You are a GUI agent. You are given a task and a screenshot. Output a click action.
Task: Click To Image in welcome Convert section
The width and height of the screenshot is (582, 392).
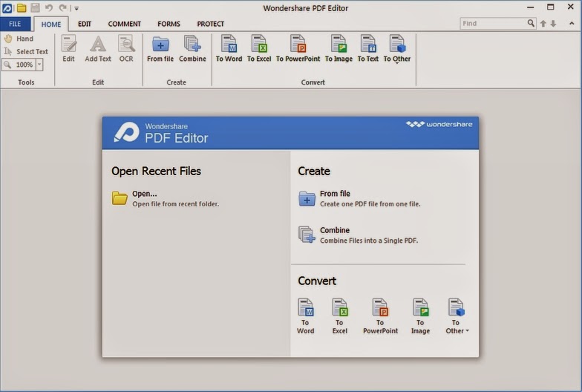pyautogui.click(x=420, y=316)
